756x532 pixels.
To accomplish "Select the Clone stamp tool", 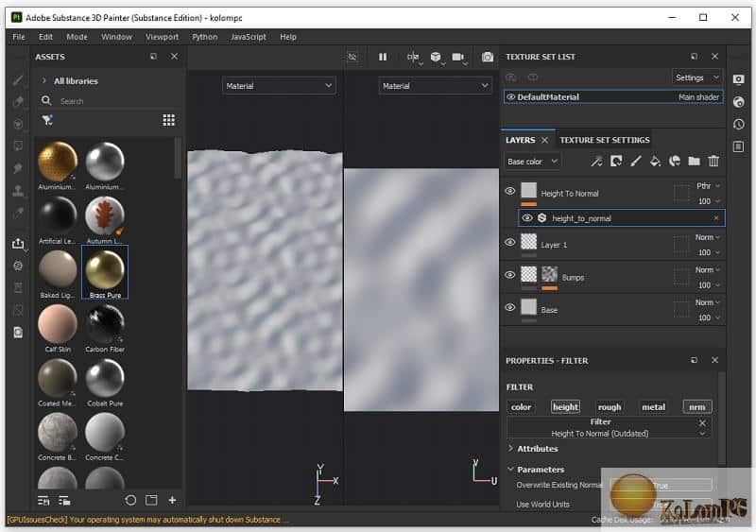I will [x=18, y=191].
